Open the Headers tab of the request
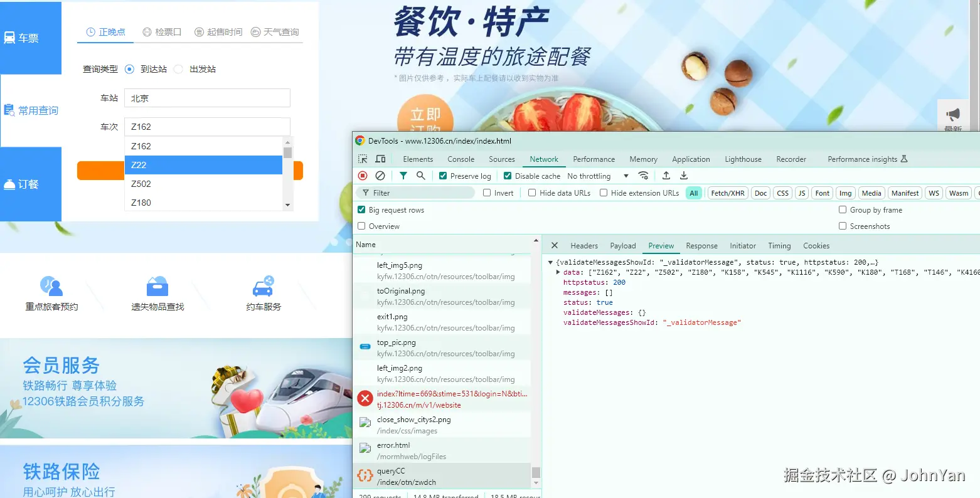The width and height of the screenshot is (980, 498). click(584, 246)
